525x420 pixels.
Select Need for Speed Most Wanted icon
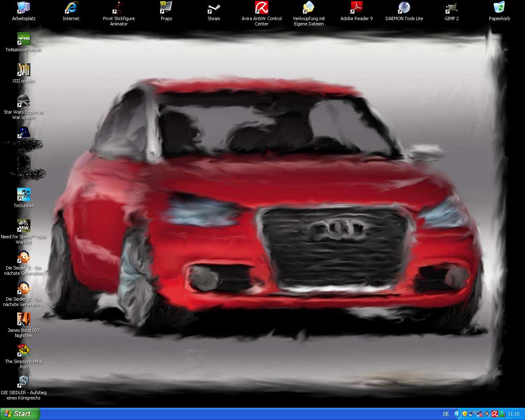coord(23,226)
